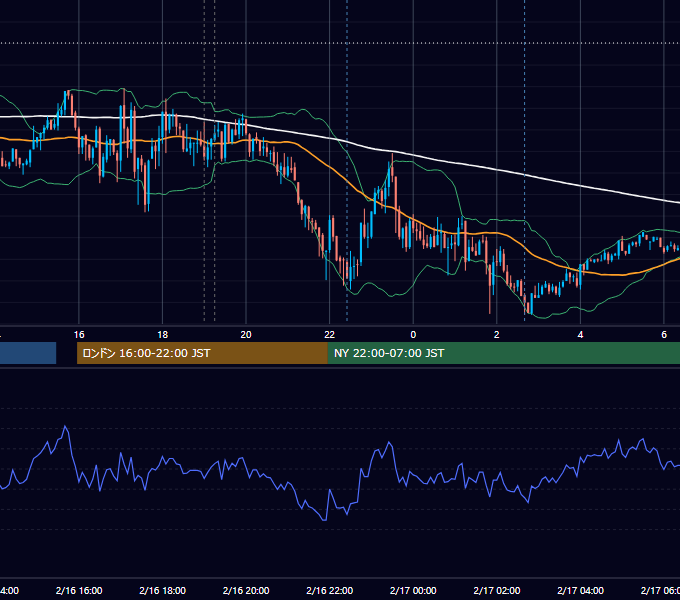Screen dimensions: 680x600
Task: Click the 2/16 22:00 date label
Action: click(x=330, y=590)
